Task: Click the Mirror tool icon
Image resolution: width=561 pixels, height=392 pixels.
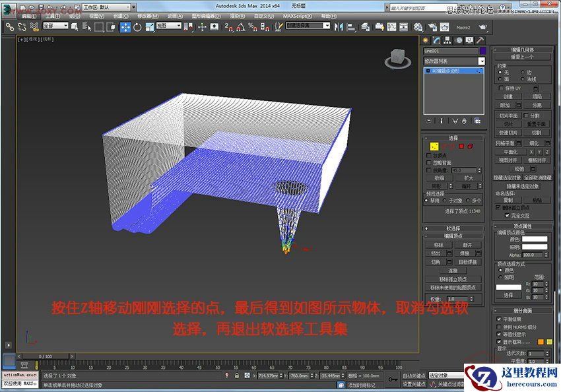Action: (x=338, y=28)
